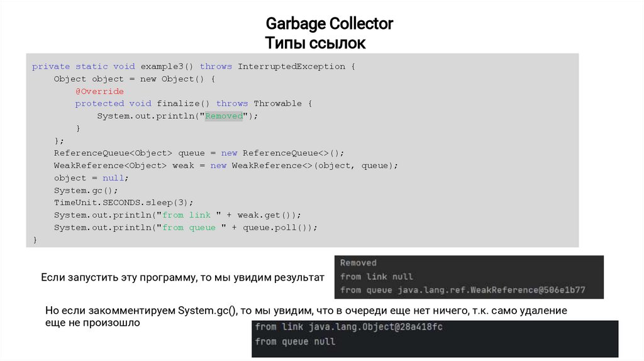Click "from queue null" in bottom console output
The height and width of the screenshot is (361, 644).
tap(295, 342)
